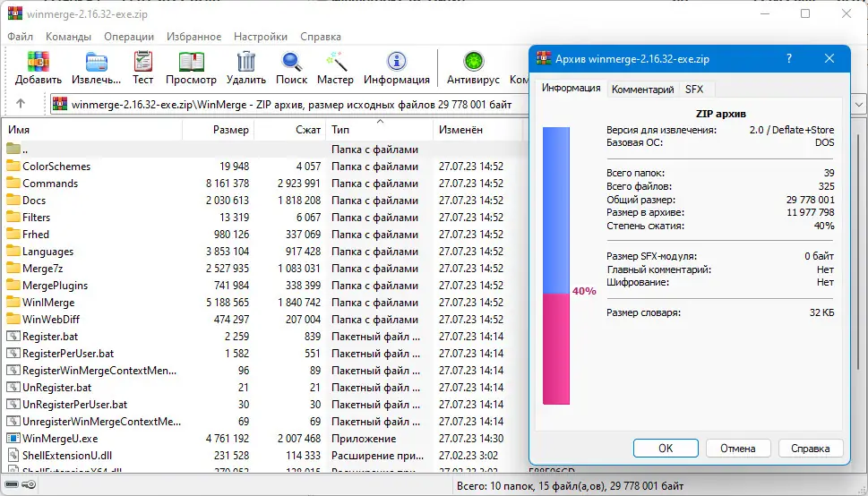Switch to the Информация tab

pyautogui.click(x=571, y=88)
